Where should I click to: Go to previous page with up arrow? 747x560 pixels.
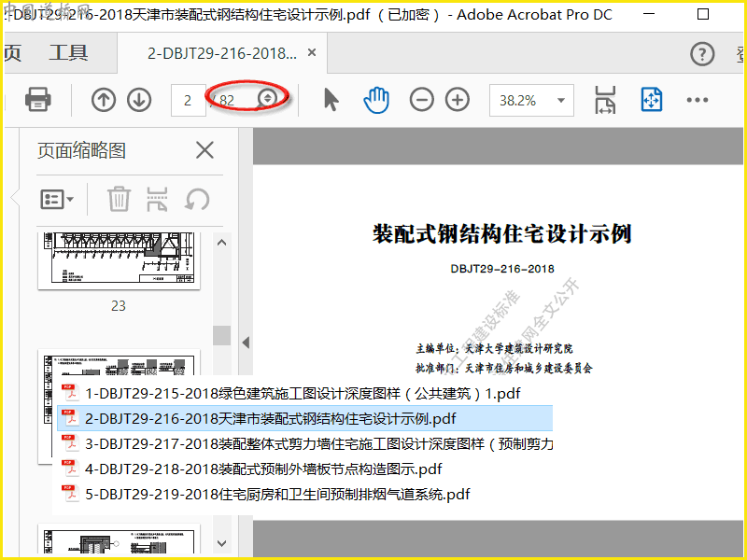(104, 100)
